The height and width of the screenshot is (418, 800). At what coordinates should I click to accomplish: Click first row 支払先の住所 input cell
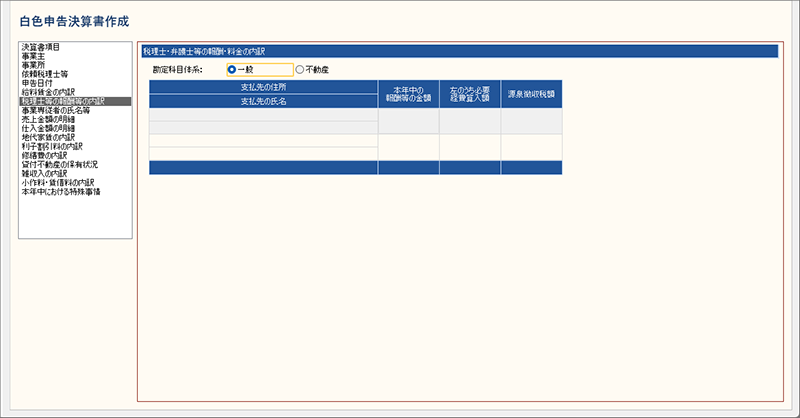pos(263,114)
